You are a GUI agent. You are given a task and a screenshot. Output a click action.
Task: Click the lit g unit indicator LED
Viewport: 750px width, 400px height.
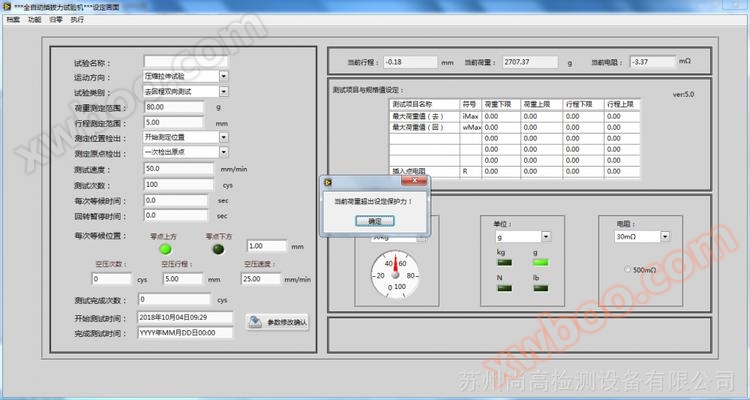[x=541, y=263]
